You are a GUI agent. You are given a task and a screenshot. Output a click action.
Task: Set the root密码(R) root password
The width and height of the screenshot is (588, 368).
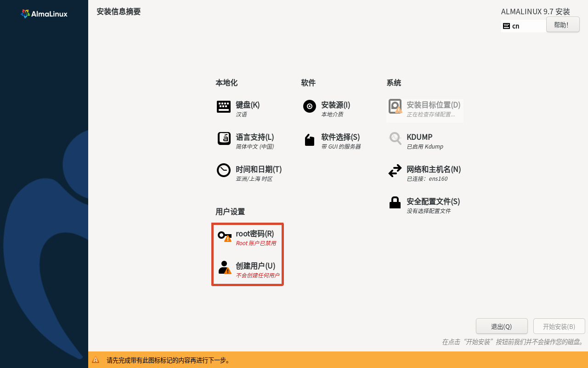[247, 238]
